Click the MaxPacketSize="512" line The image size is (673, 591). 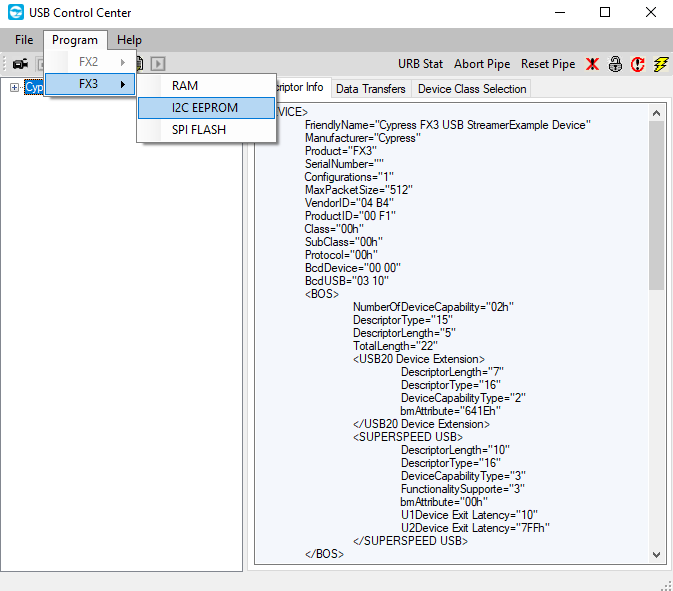[x=358, y=190]
